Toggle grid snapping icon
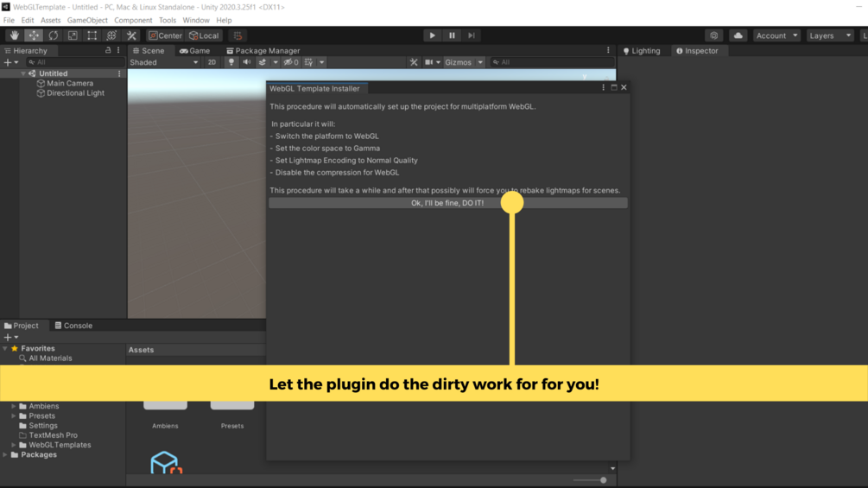Viewport: 868px width, 488px height. point(238,35)
